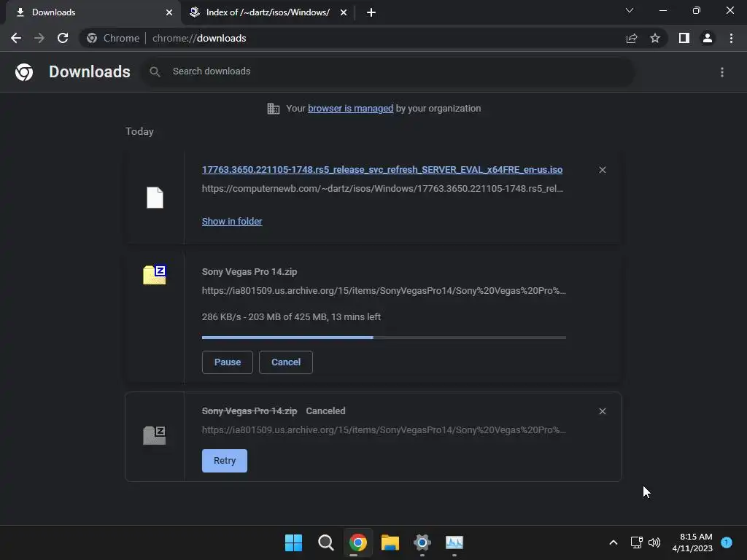This screenshot has width=747, height=560.
Task: Open the clock showing 8:15 AM
Action: (692, 542)
